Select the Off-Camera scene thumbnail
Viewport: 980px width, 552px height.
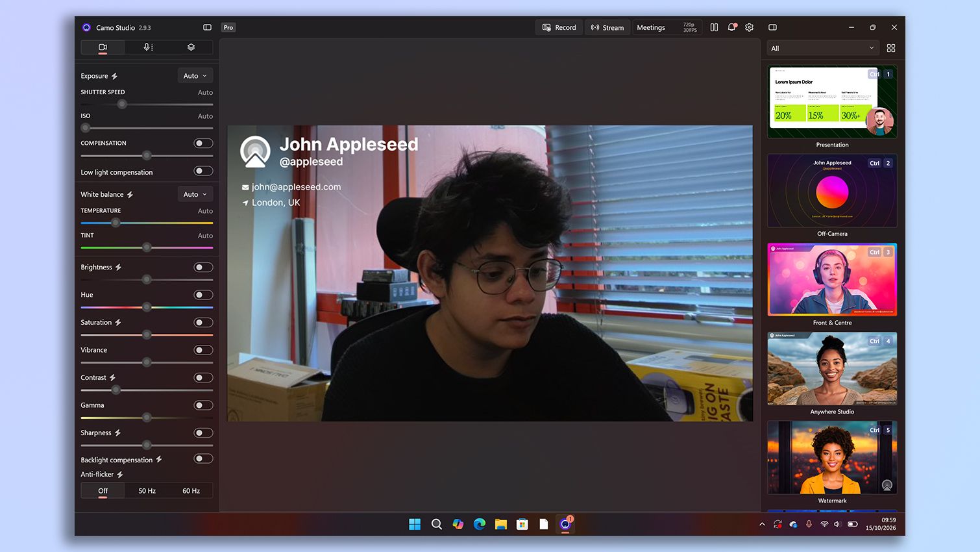coord(832,191)
